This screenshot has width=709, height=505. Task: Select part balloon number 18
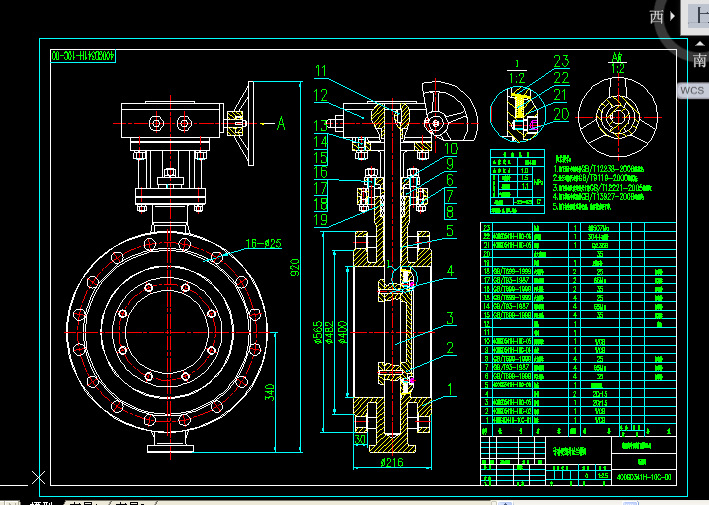click(321, 204)
